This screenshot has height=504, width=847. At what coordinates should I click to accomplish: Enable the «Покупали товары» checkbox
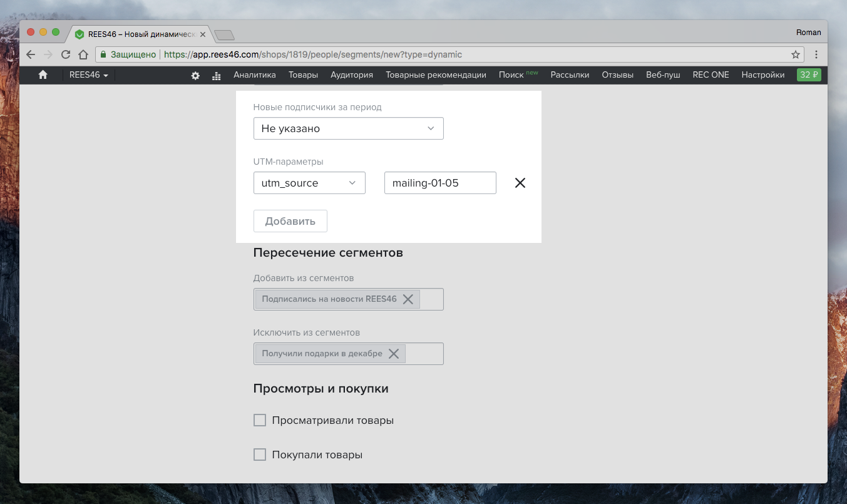(260, 454)
